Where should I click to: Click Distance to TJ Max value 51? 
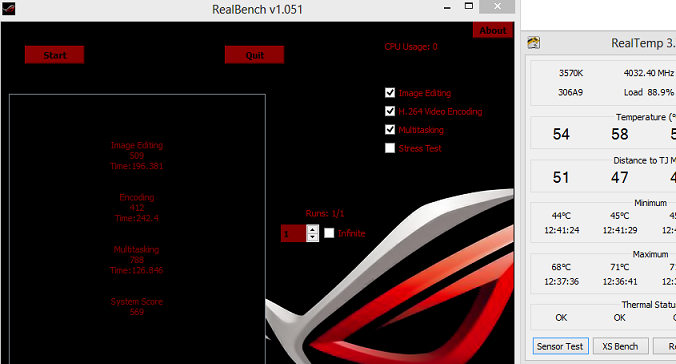(x=561, y=178)
